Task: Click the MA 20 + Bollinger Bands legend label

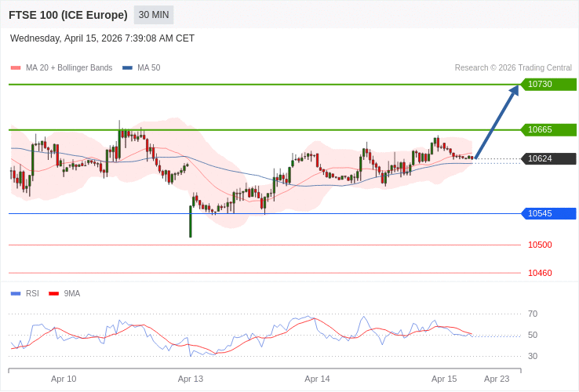Action: (x=69, y=68)
